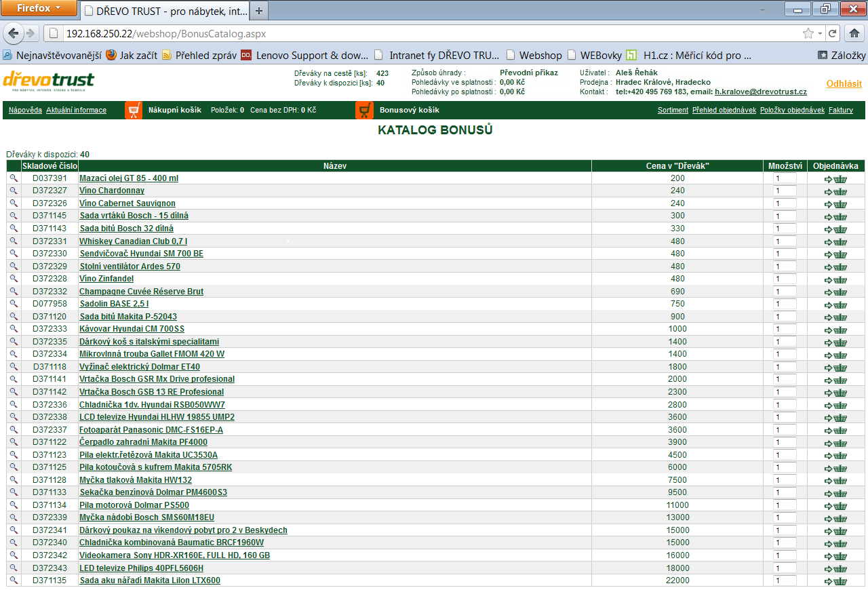The width and height of the screenshot is (868, 590).
Task: Add Víno Cabernet Sauvignon to bonus basket
Action: coord(836,204)
